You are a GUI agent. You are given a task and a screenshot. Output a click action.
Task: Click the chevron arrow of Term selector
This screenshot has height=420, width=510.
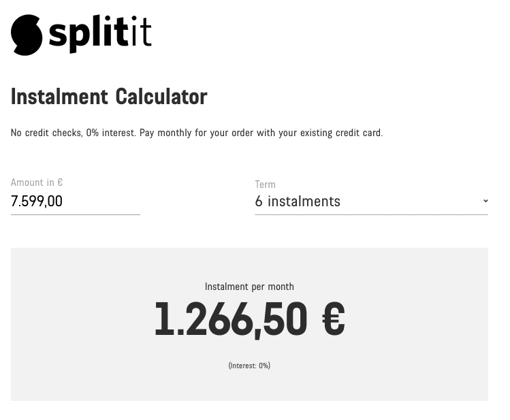coord(485,201)
